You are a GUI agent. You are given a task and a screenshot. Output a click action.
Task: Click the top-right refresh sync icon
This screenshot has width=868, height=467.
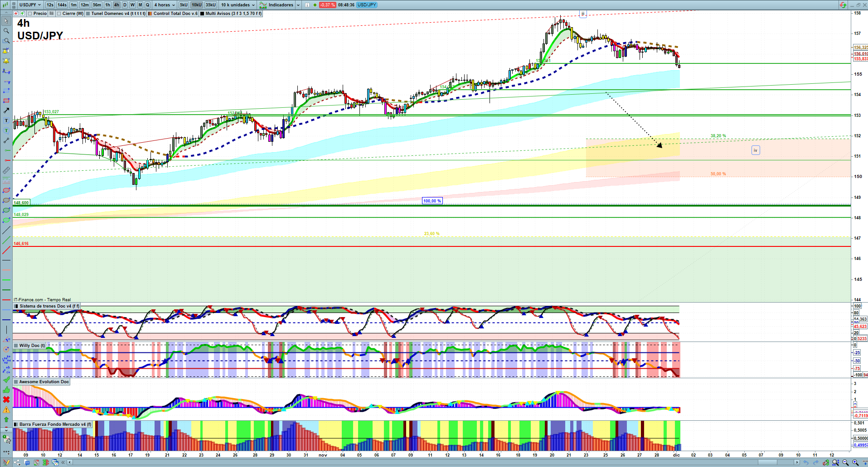[x=843, y=5]
